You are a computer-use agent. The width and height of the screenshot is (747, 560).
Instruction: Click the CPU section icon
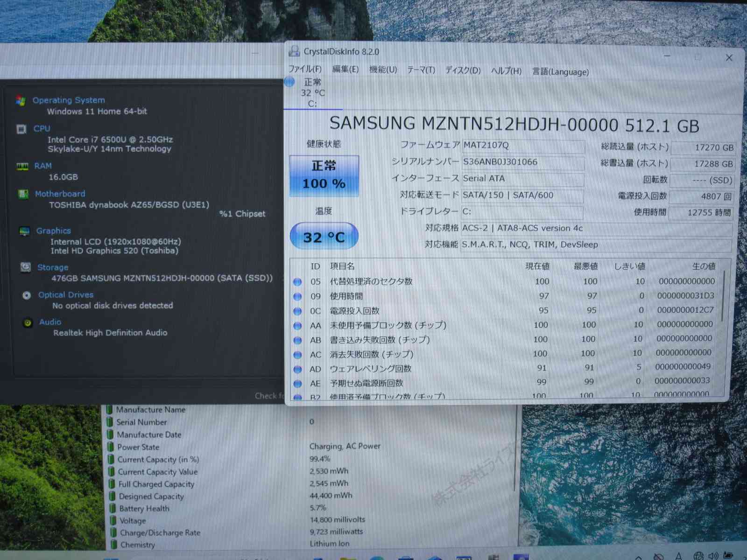point(21,129)
